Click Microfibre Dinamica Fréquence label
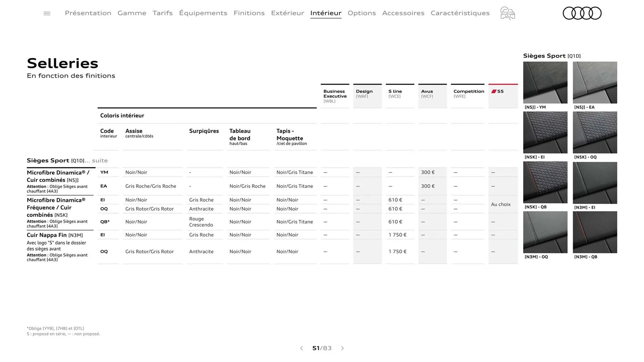Image resolution: width=644 pixels, height=362 pixels. [x=56, y=207]
